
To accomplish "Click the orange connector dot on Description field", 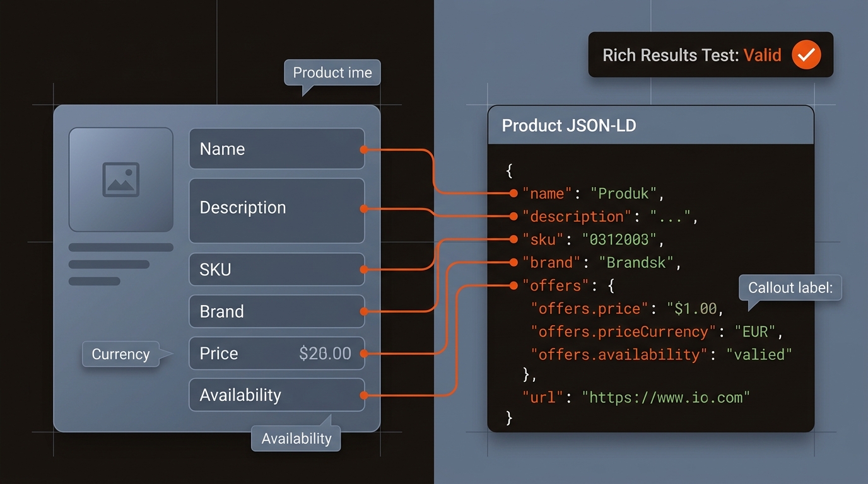I will [x=364, y=209].
